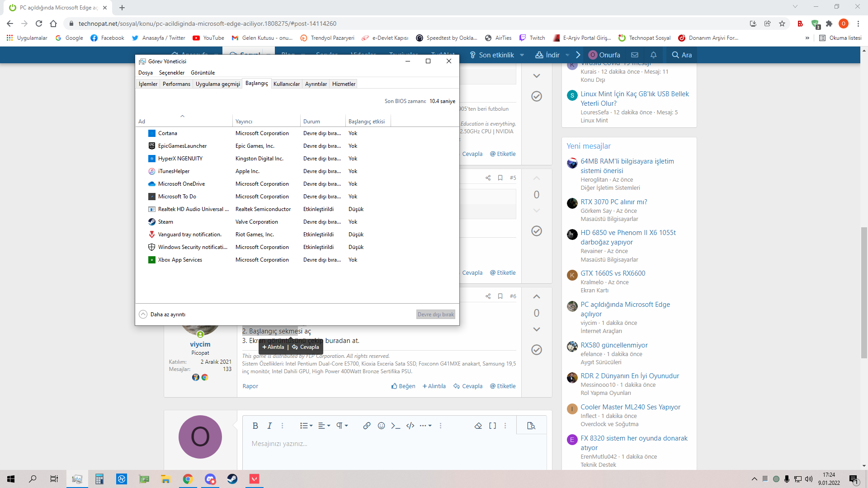The image size is (868, 488).
Task: Select the Steam startup entry row
Action: (165, 222)
